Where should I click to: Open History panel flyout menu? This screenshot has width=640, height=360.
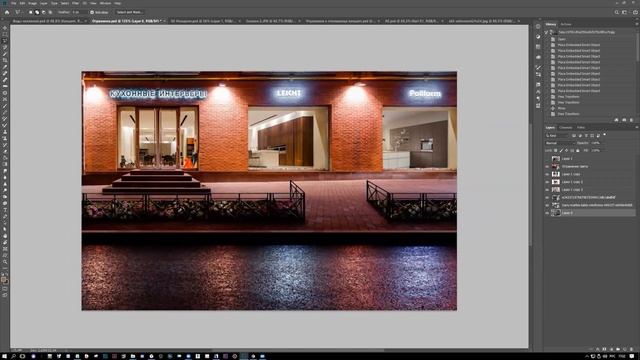tap(636, 24)
